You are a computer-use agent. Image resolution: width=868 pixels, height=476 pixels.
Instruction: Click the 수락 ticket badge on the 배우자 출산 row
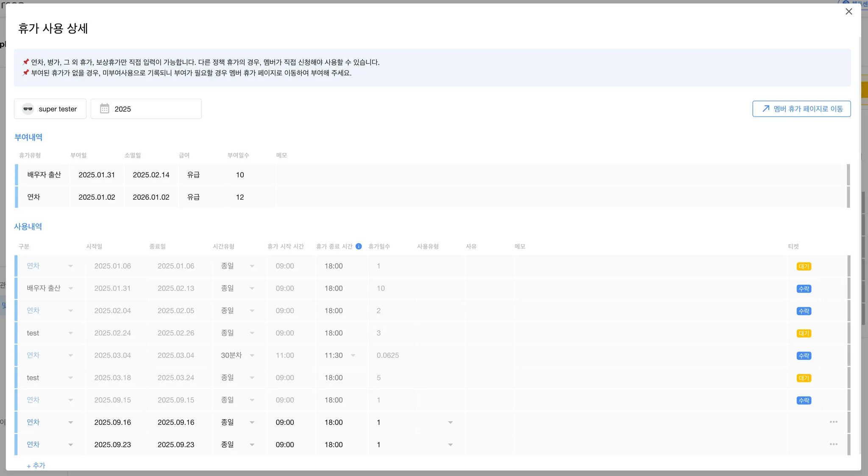[x=804, y=289]
